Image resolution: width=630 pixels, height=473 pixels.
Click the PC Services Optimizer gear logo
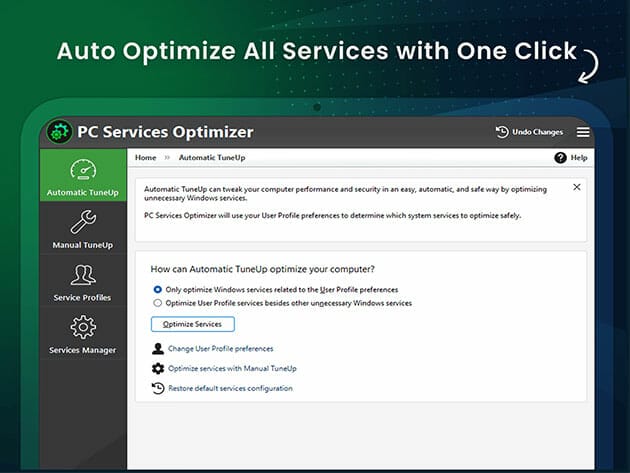pos(59,132)
